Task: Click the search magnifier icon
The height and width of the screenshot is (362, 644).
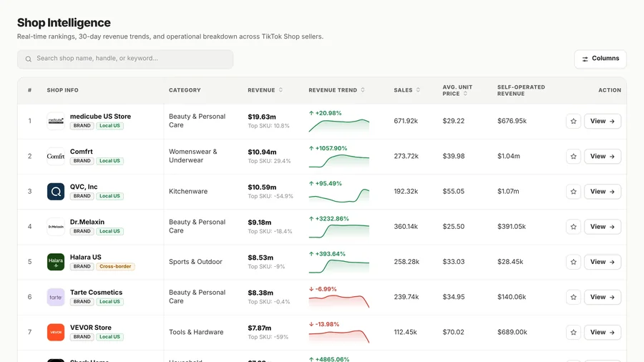Action: point(29,59)
